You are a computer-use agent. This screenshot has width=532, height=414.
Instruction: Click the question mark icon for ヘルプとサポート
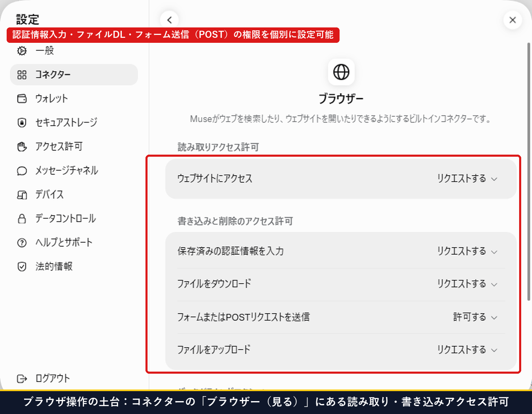pyautogui.click(x=22, y=243)
